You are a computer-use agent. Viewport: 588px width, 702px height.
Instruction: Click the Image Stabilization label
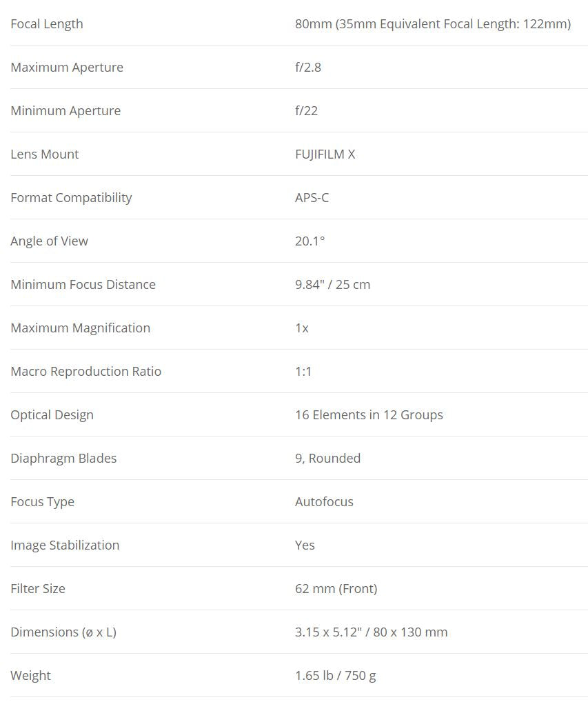click(65, 545)
